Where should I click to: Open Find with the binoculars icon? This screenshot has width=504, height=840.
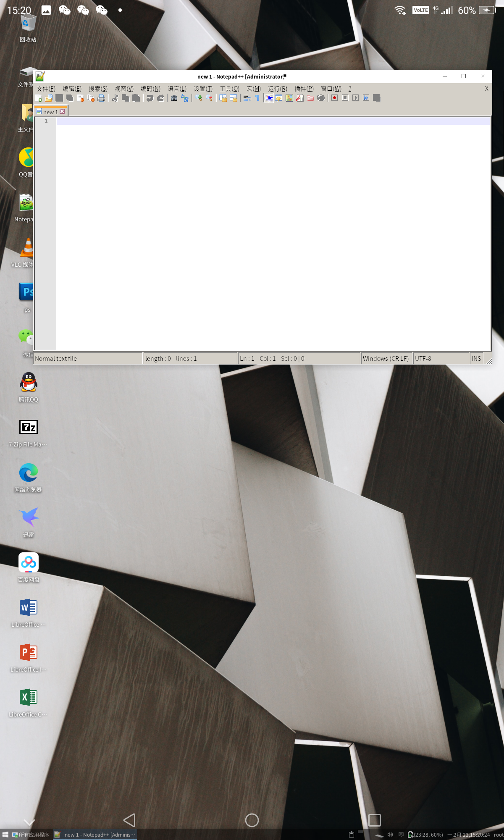coord(174,98)
